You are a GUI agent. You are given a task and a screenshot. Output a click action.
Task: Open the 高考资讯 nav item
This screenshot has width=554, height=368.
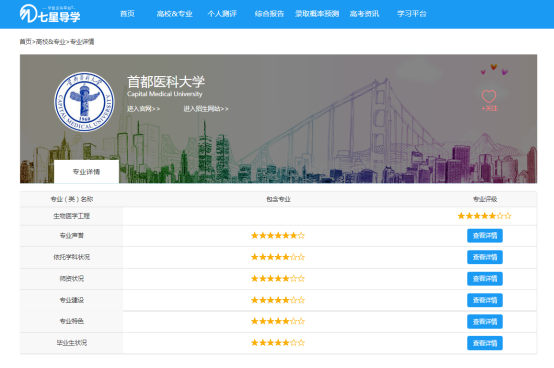[x=364, y=14]
